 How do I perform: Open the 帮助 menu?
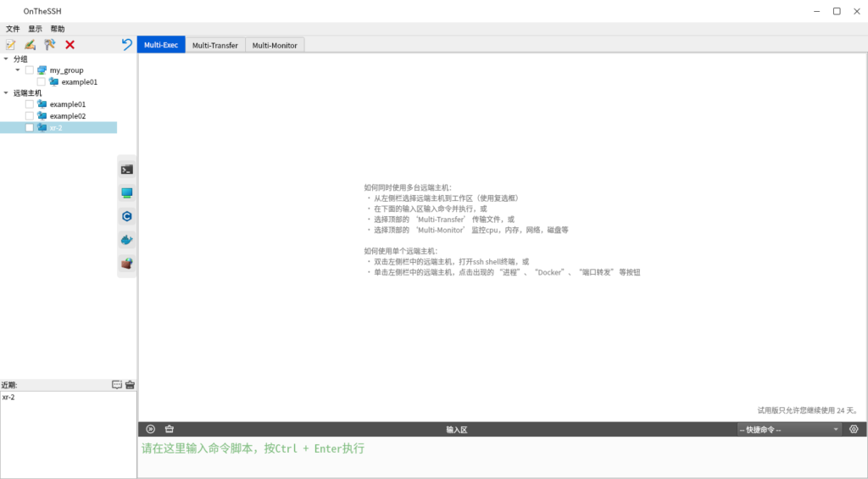click(x=58, y=29)
